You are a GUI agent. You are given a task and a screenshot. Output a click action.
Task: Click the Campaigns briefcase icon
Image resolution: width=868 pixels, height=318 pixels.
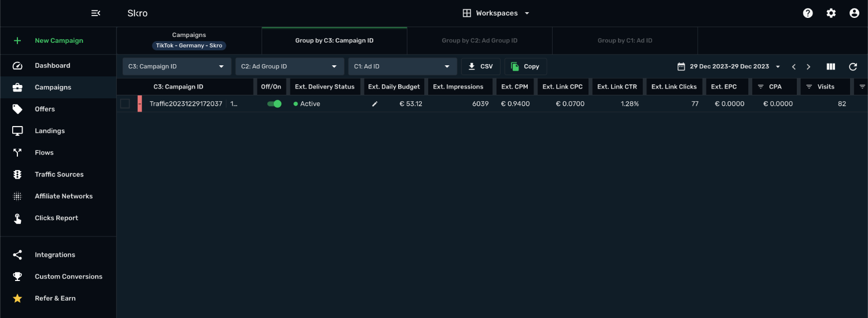[x=17, y=87]
